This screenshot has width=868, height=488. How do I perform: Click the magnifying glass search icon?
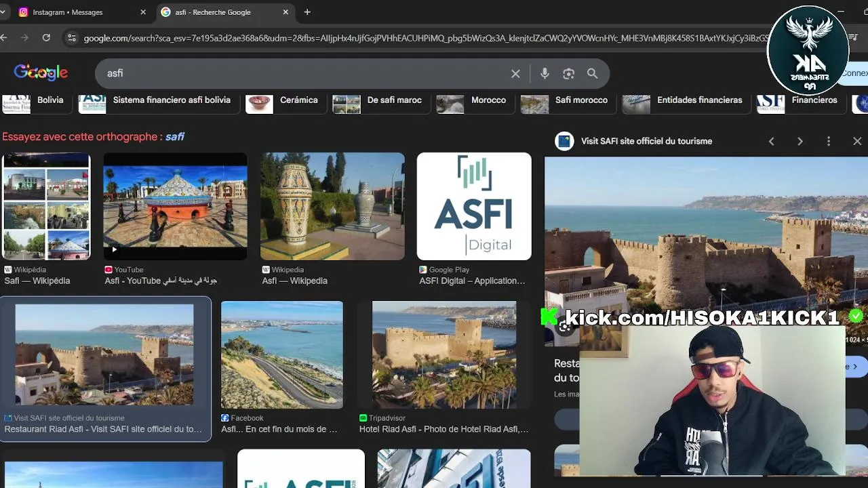[x=592, y=73]
